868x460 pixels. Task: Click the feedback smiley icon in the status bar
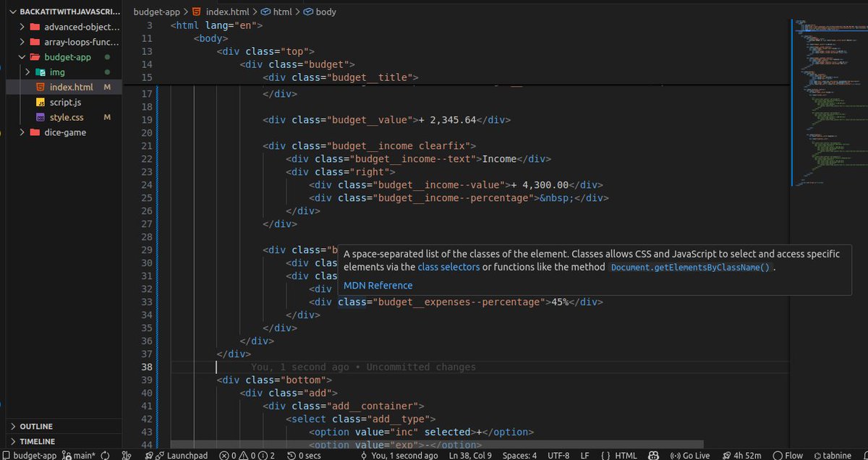(x=655, y=456)
